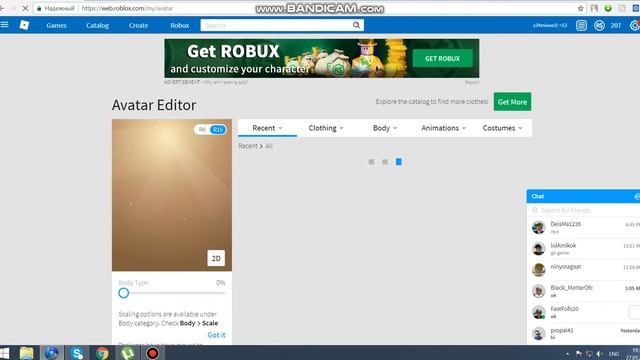Open chat with DelsMa1235
The image size is (640, 360).
pyautogui.click(x=585, y=227)
